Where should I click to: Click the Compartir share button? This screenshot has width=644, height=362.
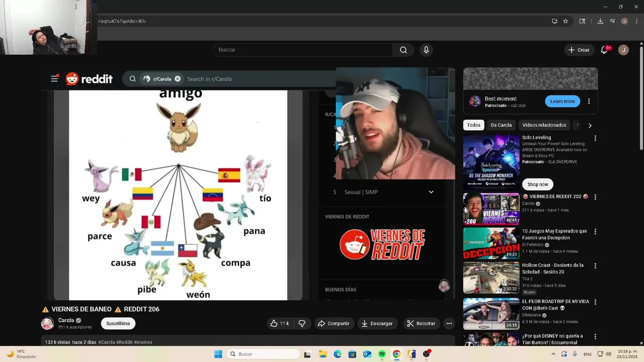point(333,323)
